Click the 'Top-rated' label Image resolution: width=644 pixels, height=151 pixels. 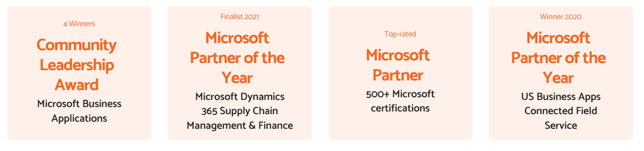click(400, 34)
